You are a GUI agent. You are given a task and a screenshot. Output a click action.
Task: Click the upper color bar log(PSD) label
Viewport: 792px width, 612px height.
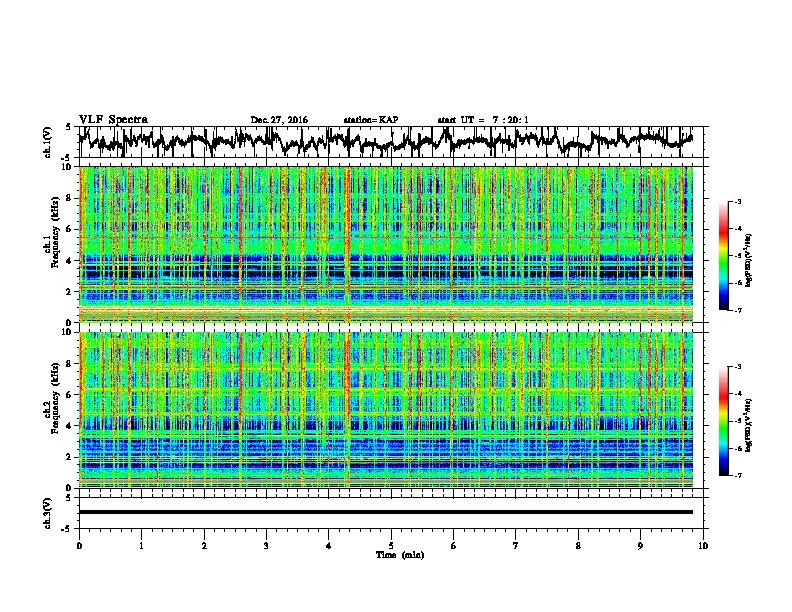pos(749,260)
